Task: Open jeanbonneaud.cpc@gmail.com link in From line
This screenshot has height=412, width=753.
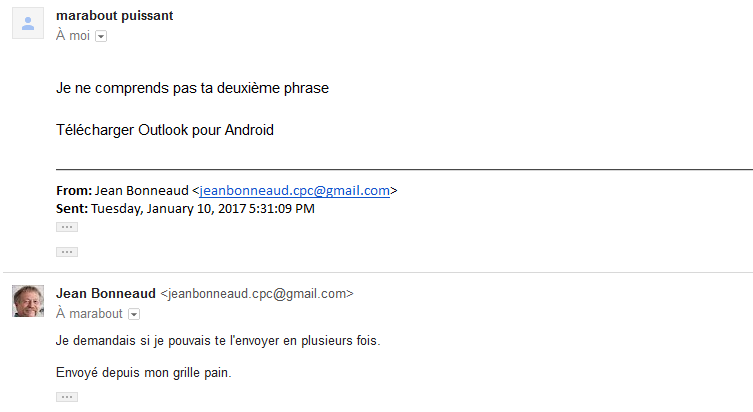Action: pos(294,191)
